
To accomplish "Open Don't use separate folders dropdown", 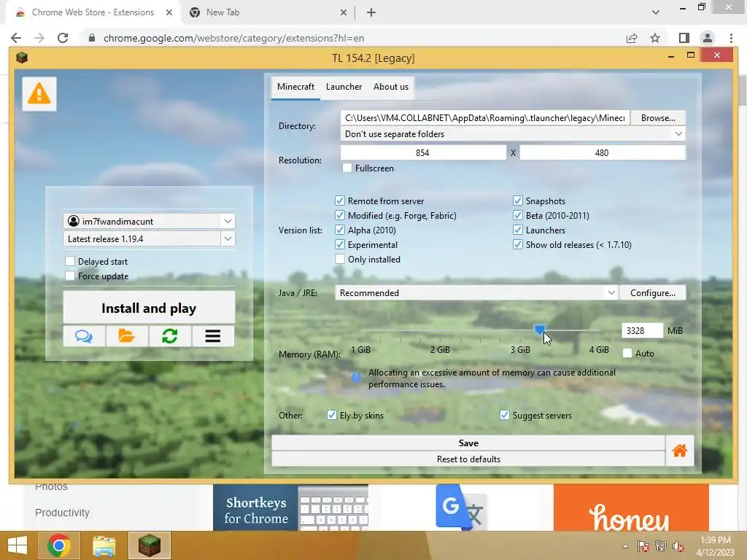I will click(x=513, y=134).
